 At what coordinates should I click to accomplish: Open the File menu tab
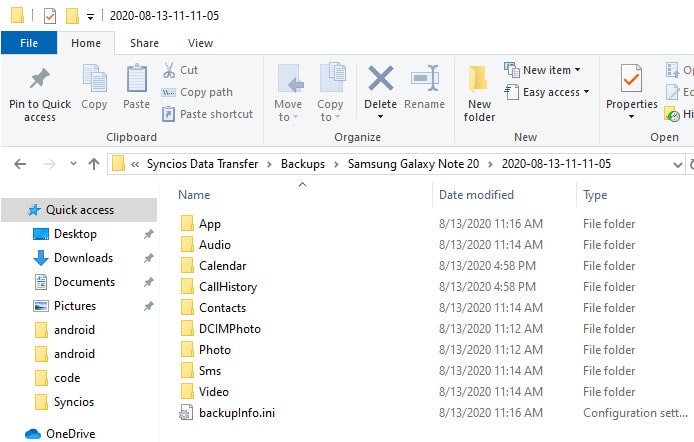pyautogui.click(x=29, y=43)
